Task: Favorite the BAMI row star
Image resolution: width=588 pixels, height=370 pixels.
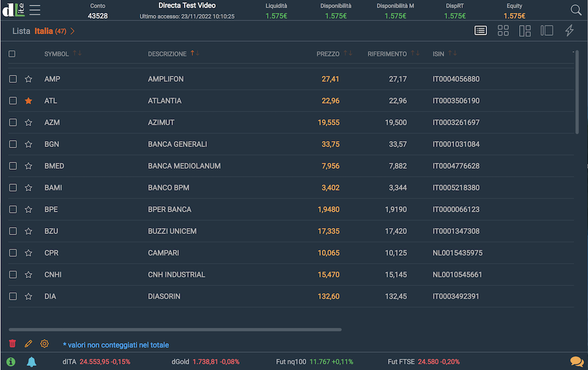Action: (x=29, y=188)
